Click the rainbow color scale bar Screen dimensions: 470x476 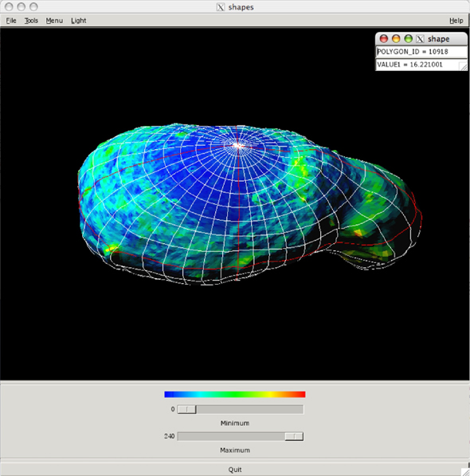coord(235,395)
